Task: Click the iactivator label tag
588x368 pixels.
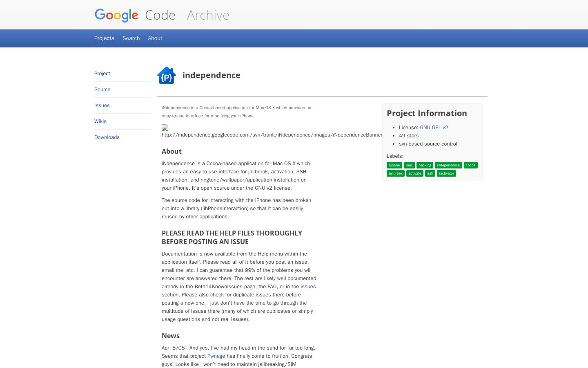Action: pos(446,173)
